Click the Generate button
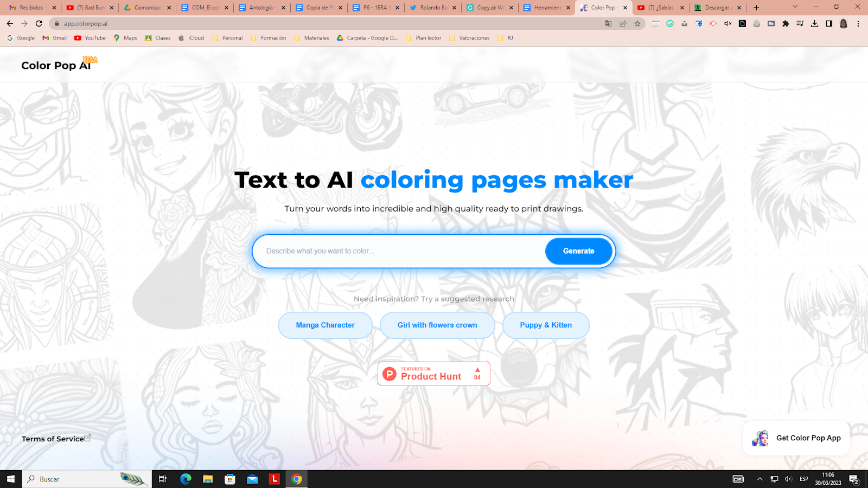Viewport: 868px width, 488px height. (x=578, y=251)
